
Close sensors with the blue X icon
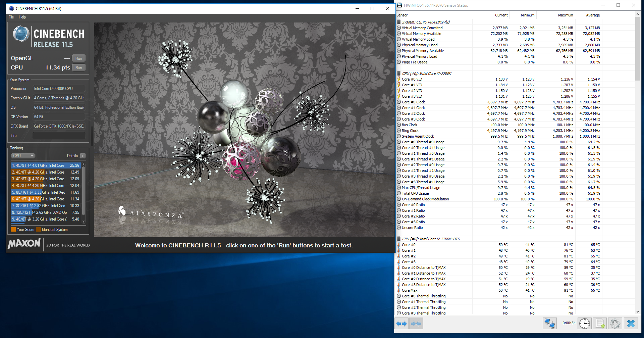coord(631,324)
